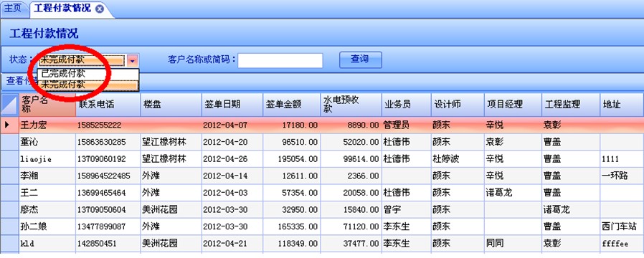The image size is (644, 258).
Task: Click the 查询 button
Action: [x=360, y=59]
